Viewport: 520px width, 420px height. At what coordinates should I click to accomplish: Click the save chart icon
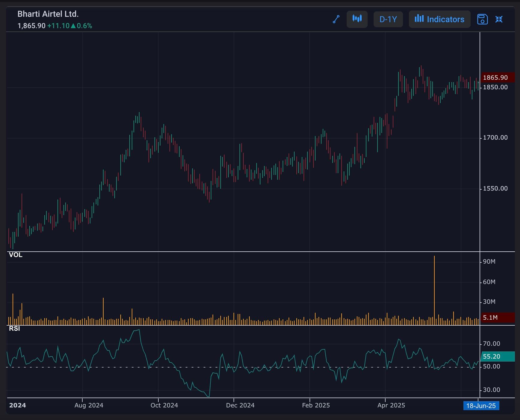pos(482,19)
